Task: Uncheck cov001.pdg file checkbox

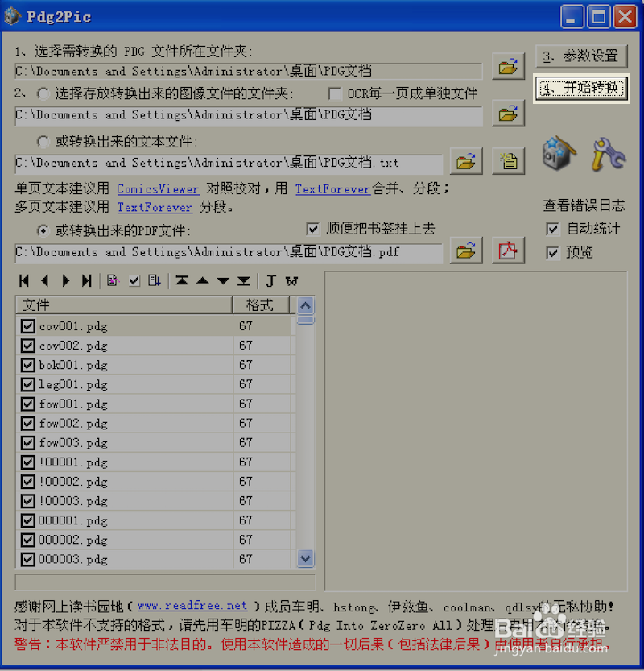Action: [28, 326]
